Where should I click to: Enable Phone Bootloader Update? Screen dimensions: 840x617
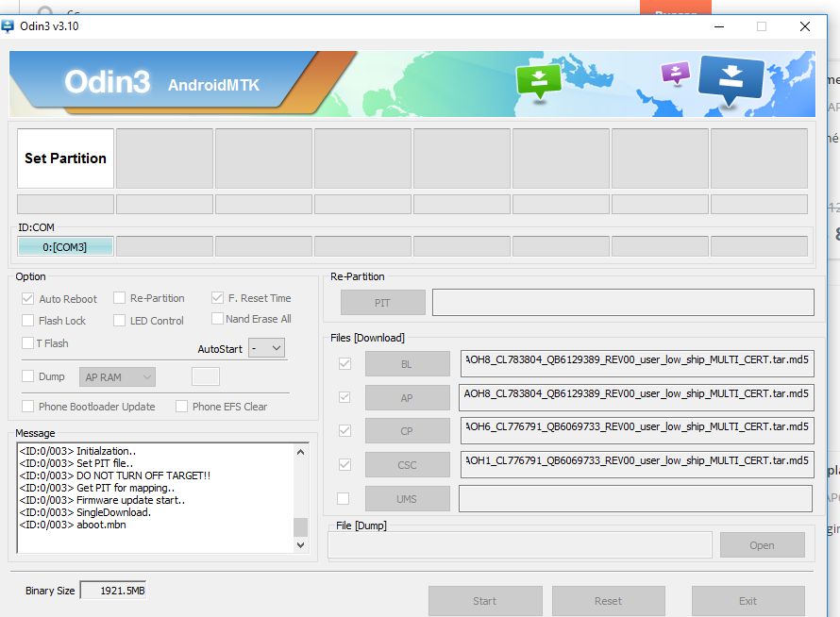[28, 406]
